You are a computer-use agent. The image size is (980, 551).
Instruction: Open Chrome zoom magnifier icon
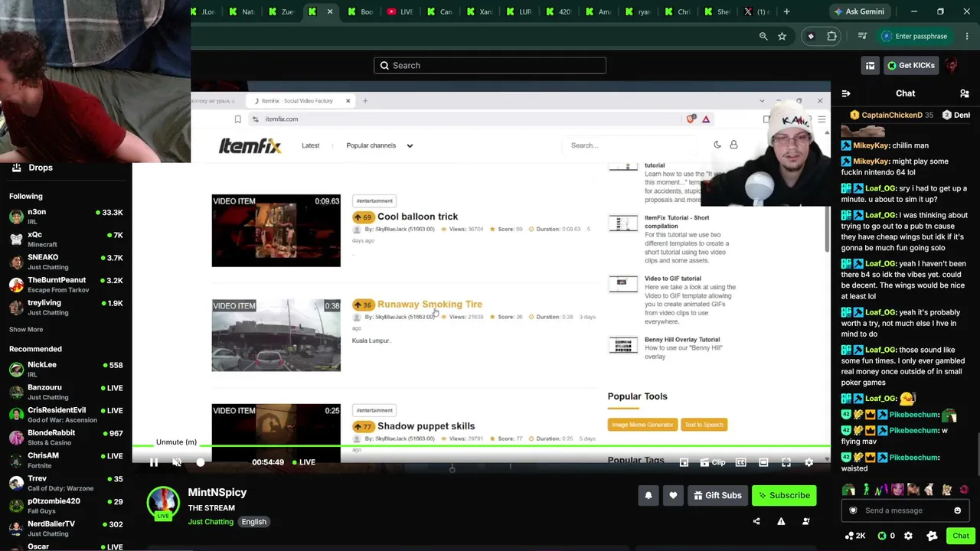pos(763,36)
